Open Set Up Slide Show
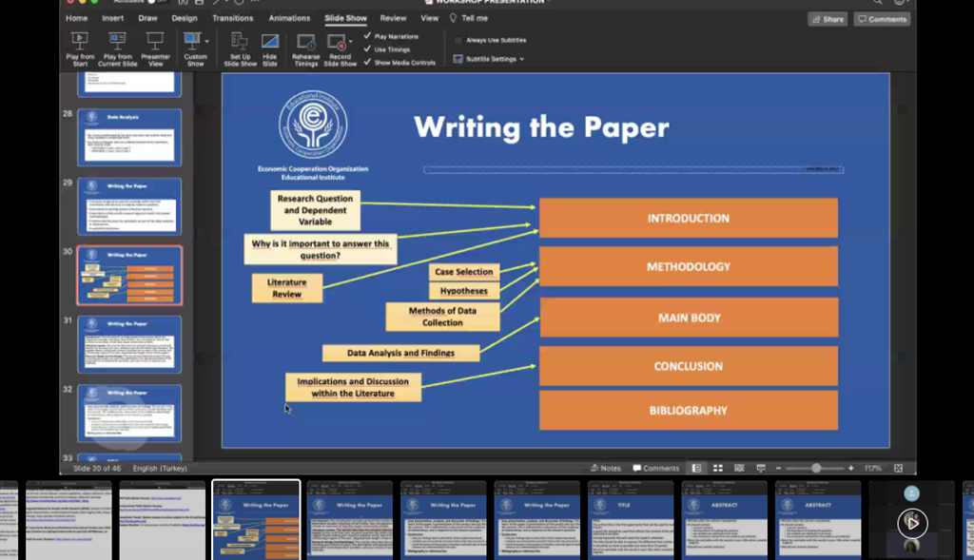This screenshot has height=560, width=974. pos(240,49)
